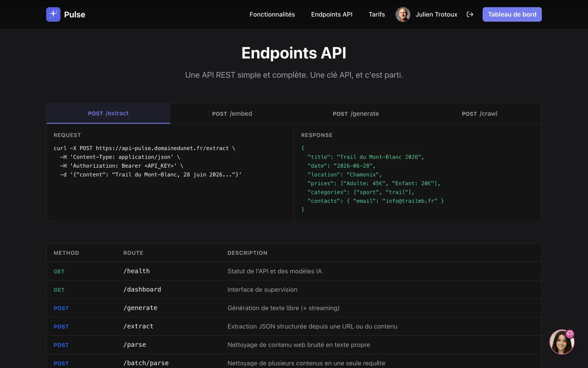The image size is (588, 368).
Task: Open Fonctionnalités in the navigation bar
Action: tap(272, 14)
